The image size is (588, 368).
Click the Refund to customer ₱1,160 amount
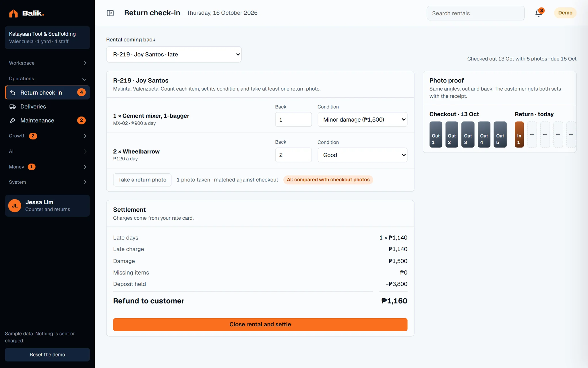(394, 301)
